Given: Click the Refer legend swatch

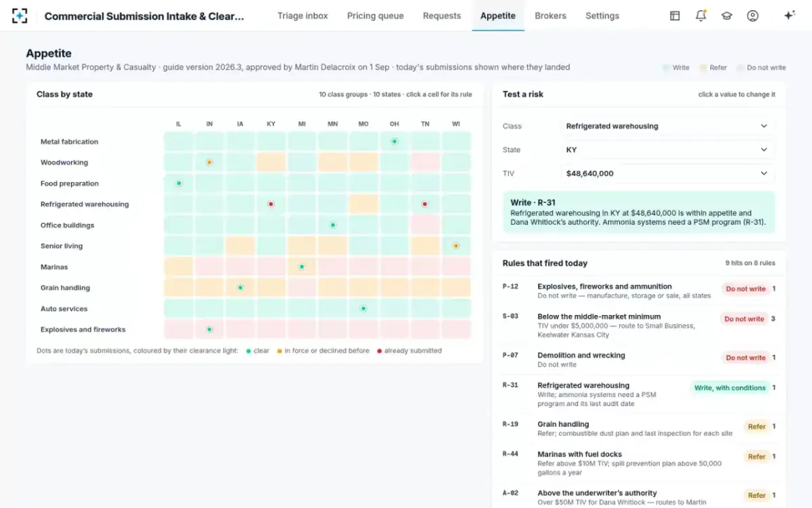Looking at the screenshot, I should click(704, 68).
